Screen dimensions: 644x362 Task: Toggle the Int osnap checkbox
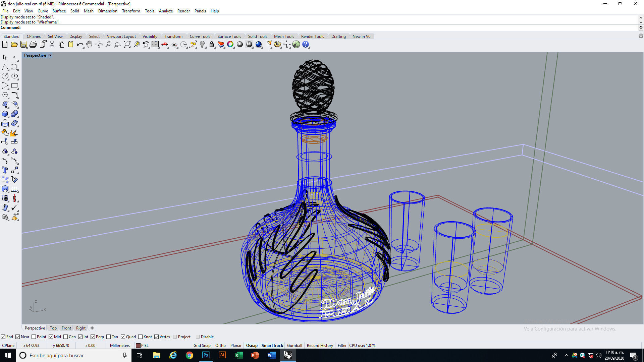click(80, 337)
